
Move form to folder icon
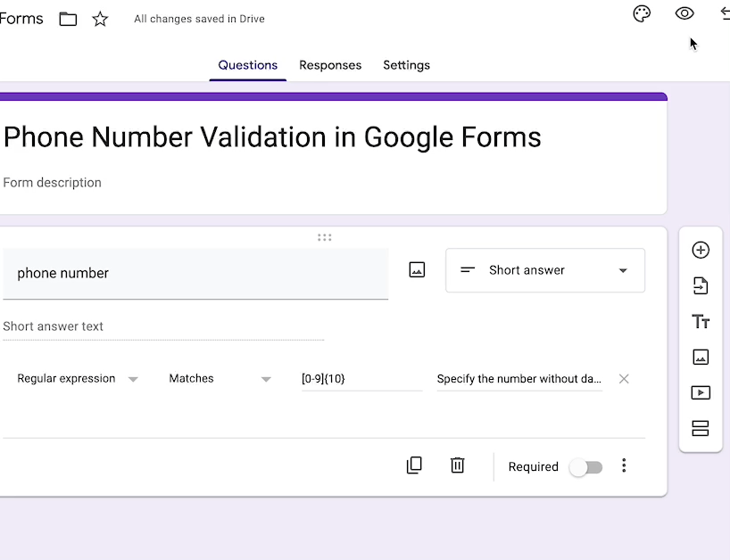[68, 19]
